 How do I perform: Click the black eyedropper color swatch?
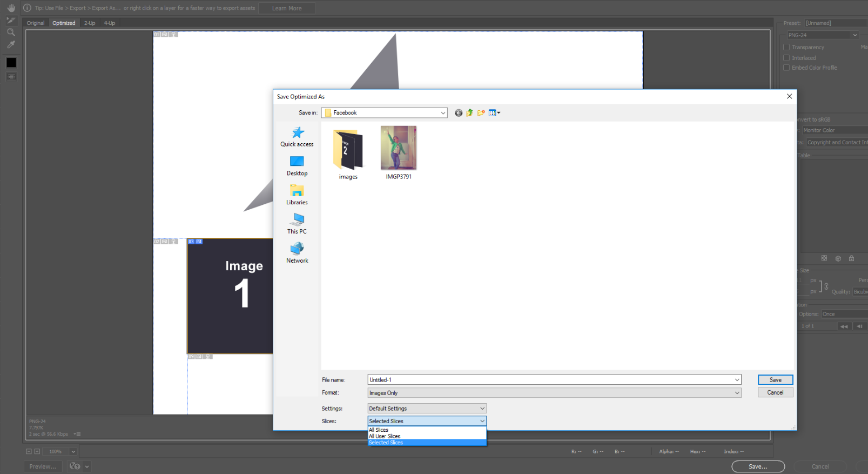pos(11,63)
